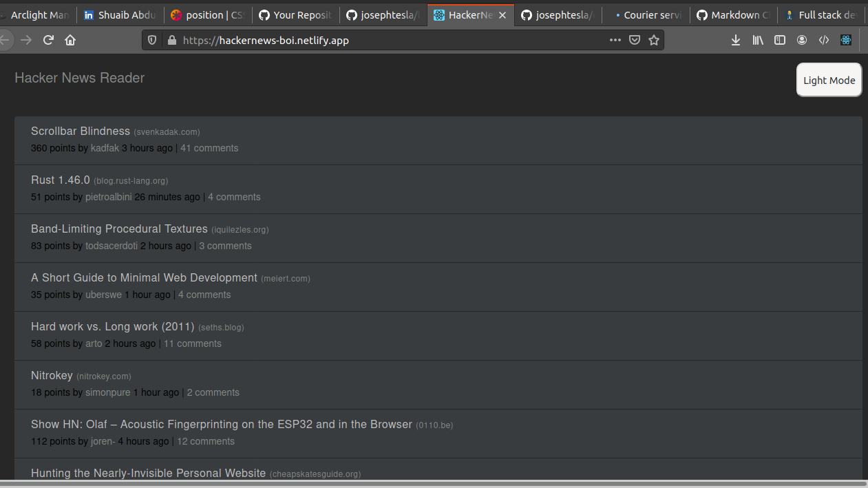Open Hard work vs. Long work (2011)

(113, 326)
